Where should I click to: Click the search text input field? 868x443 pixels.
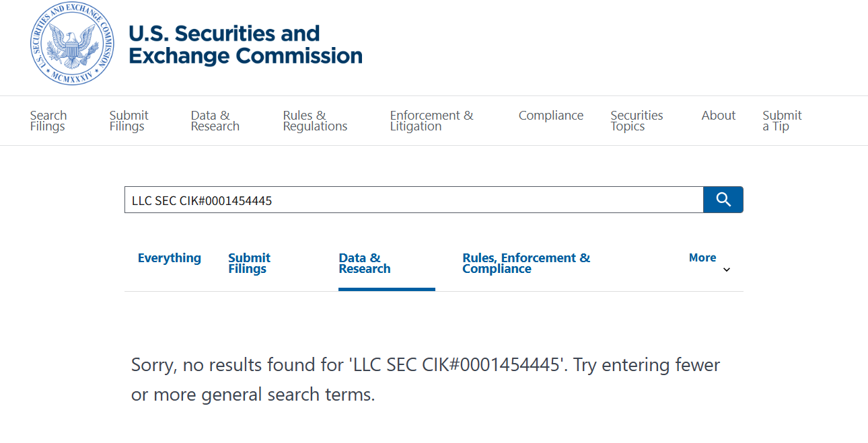click(x=413, y=200)
